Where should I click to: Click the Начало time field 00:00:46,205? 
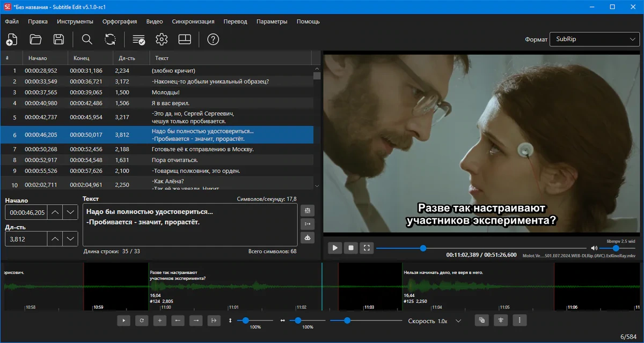[x=26, y=213]
